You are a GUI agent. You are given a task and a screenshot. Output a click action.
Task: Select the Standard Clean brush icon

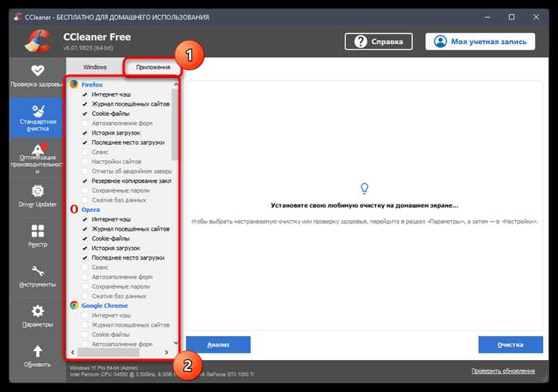coord(38,111)
